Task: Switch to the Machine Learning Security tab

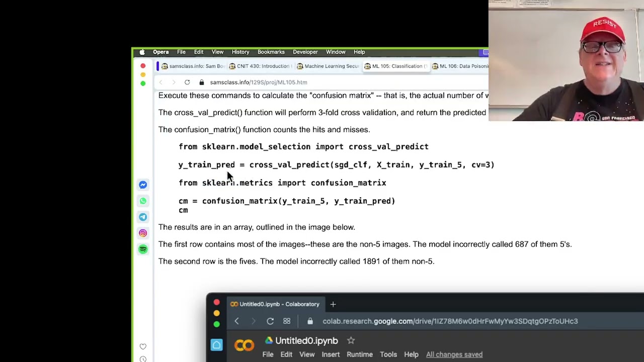Action: pyautogui.click(x=328, y=66)
